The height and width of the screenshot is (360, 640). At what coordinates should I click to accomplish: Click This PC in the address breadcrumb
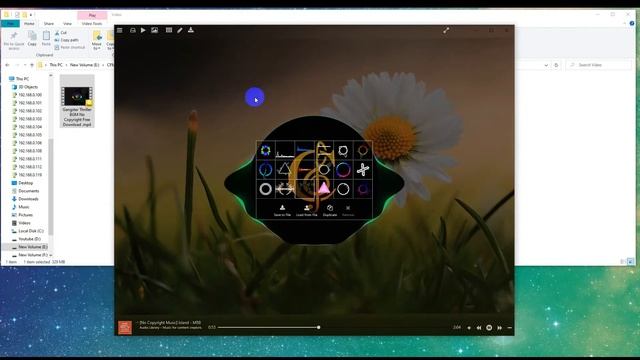pyautogui.click(x=56, y=65)
